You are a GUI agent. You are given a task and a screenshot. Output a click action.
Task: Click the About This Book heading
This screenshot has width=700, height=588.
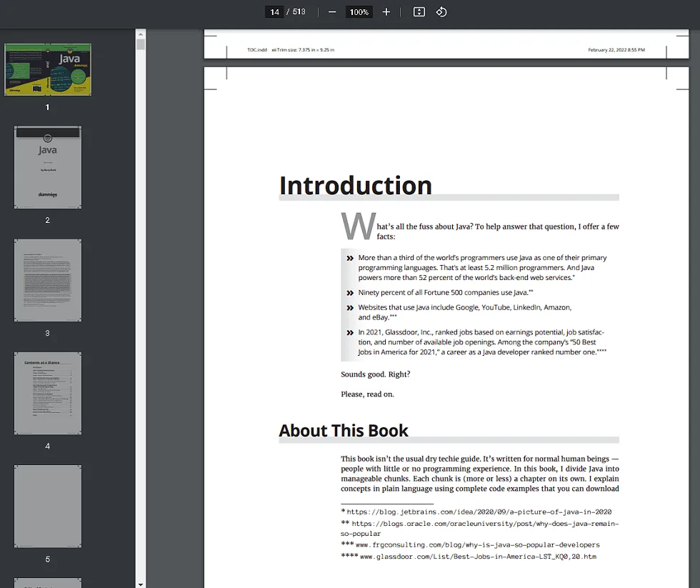click(344, 431)
